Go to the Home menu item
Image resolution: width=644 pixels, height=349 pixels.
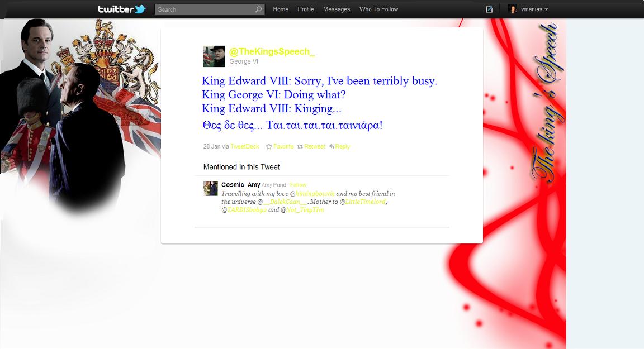[281, 9]
